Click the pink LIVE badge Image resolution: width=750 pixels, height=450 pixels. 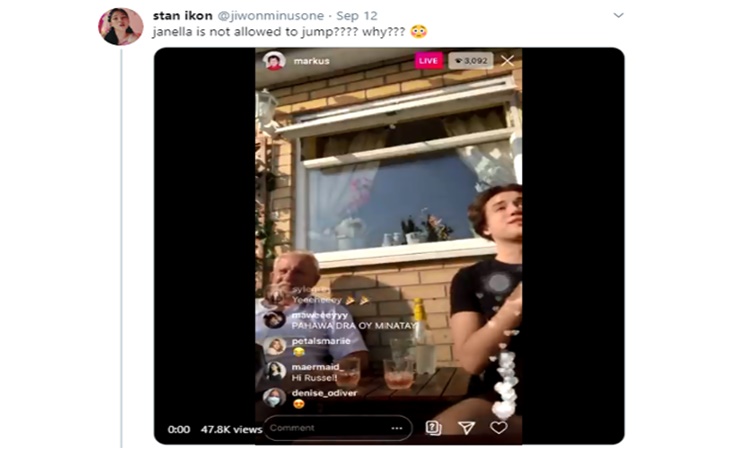pos(428,61)
